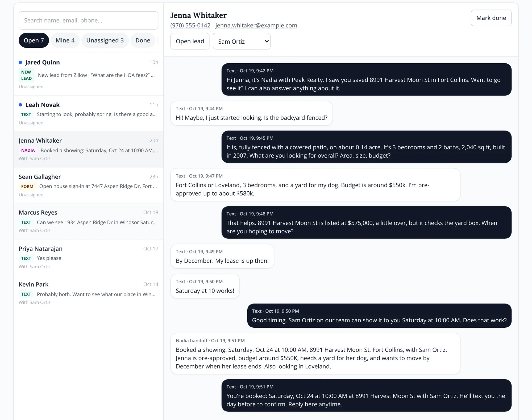Click the Jenna Whitaker heading in conversation header

point(198,15)
